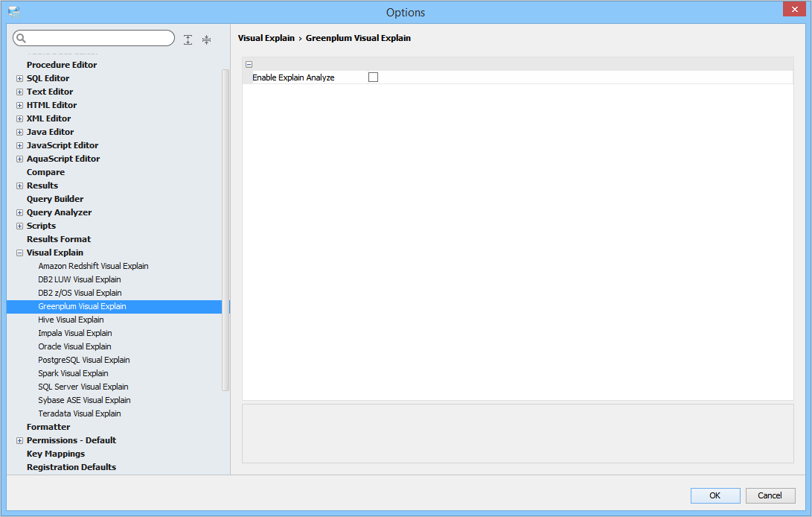Collapse the Visual Explain node

click(x=19, y=253)
